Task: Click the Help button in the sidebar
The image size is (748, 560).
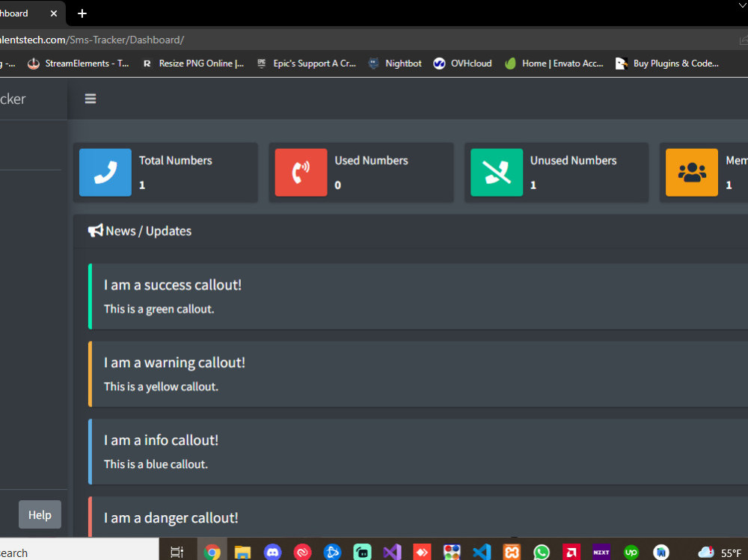Action: (40, 514)
